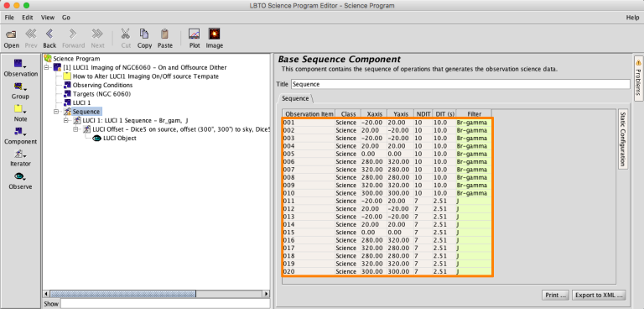The width and height of the screenshot is (644, 309).
Task: Click the 2.51 DIT cell in row 015
Action: click(x=444, y=232)
